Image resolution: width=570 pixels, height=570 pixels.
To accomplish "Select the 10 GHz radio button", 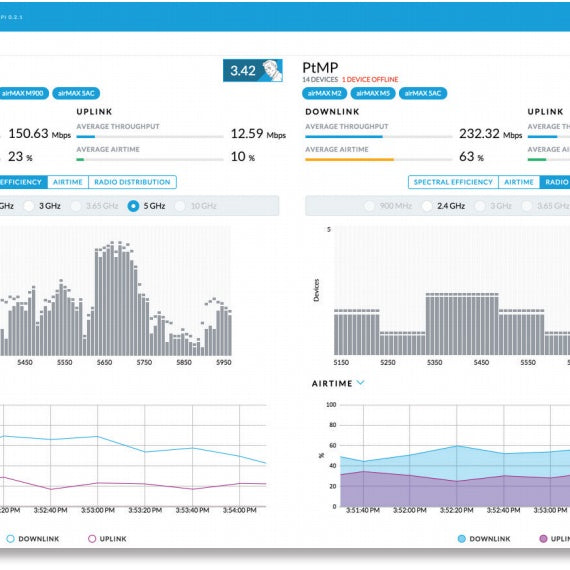I will click(180, 206).
